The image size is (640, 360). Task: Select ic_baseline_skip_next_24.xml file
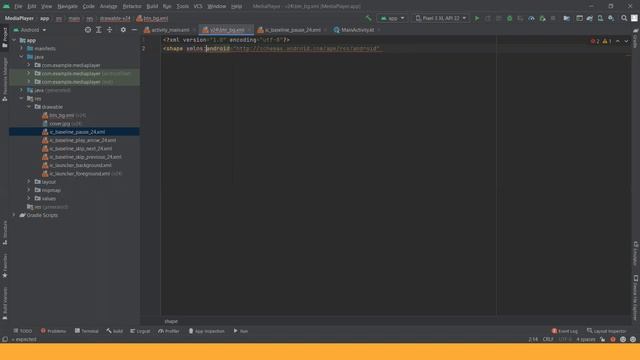coord(81,149)
